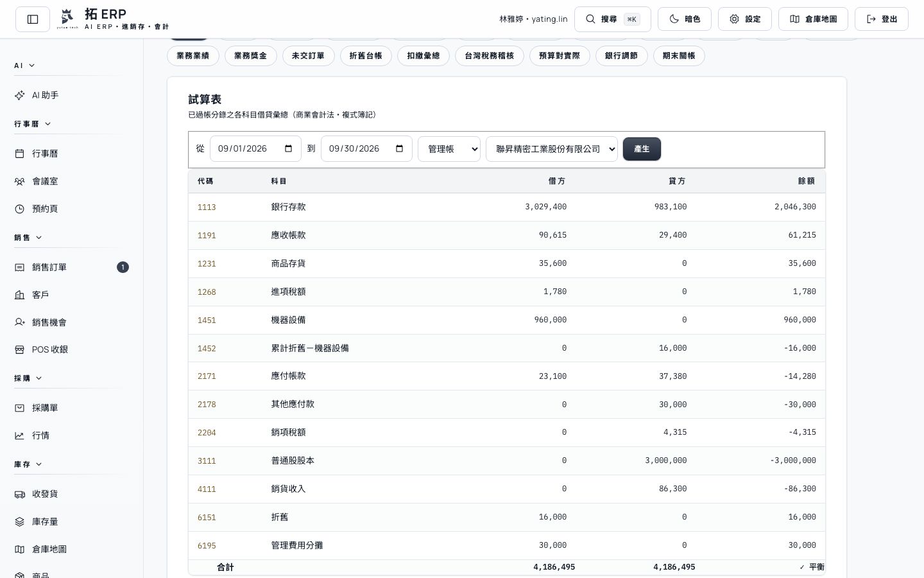The height and width of the screenshot is (578, 924).
Task: Open the AI 助手 sparkle icon
Action: point(19,95)
